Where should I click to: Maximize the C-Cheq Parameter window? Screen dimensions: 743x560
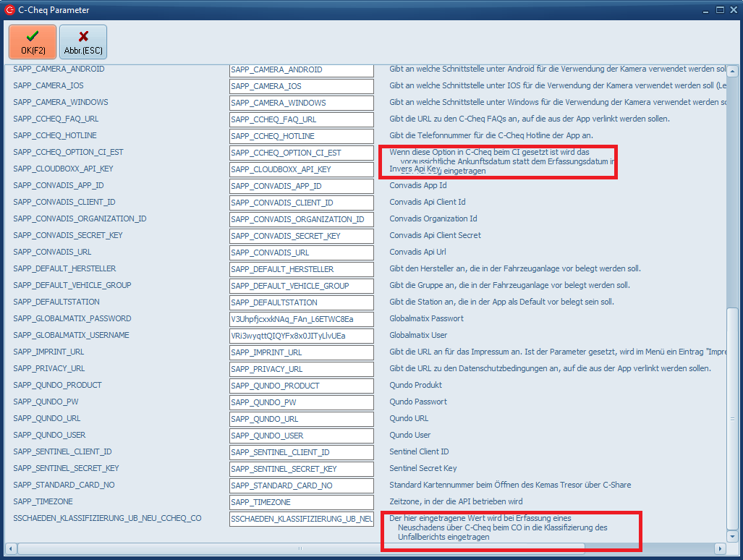(x=720, y=10)
